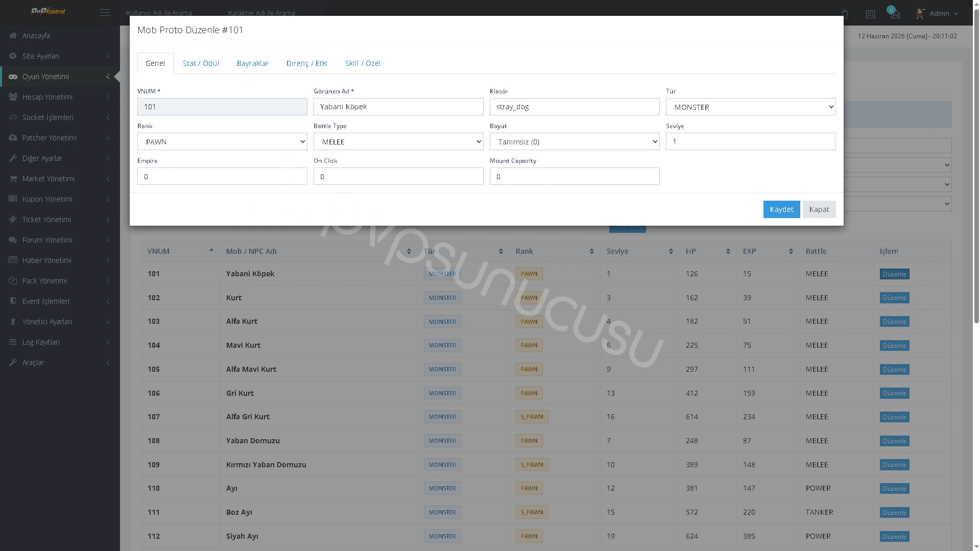This screenshot has width=980, height=551.
Task: Click the Görünen Ad field with Yabani Köpek
Action: coord(398,107)
